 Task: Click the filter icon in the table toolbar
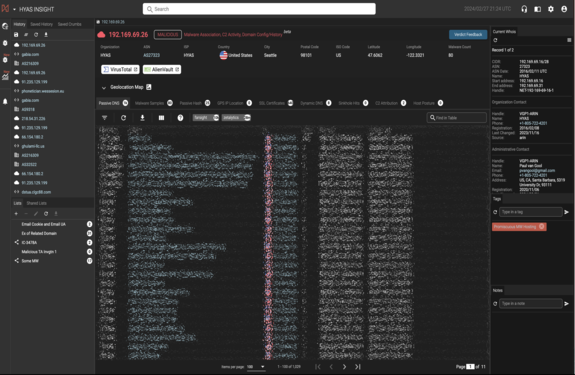105,118
